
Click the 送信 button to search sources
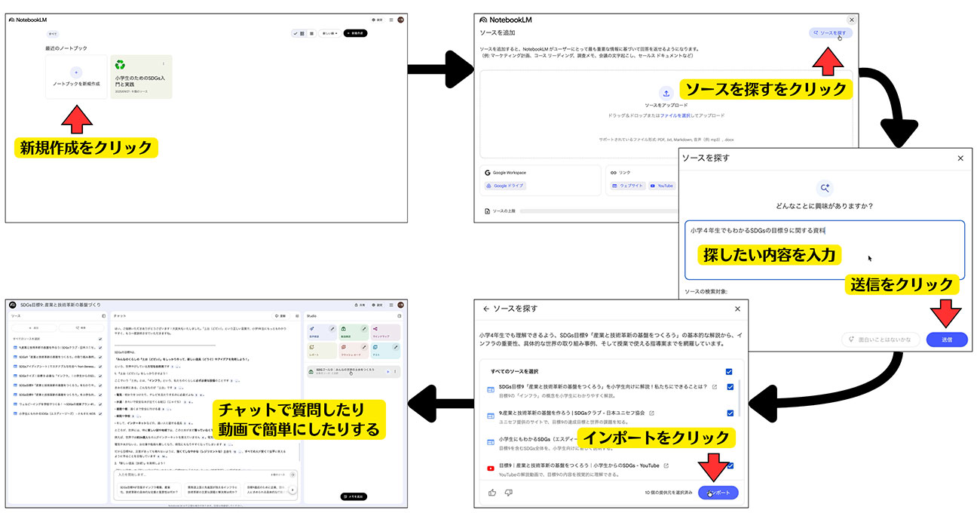(948, 339)
